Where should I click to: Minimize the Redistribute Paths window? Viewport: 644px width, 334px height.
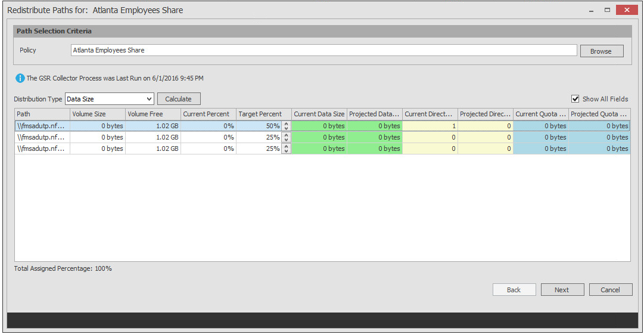[592, 11]
